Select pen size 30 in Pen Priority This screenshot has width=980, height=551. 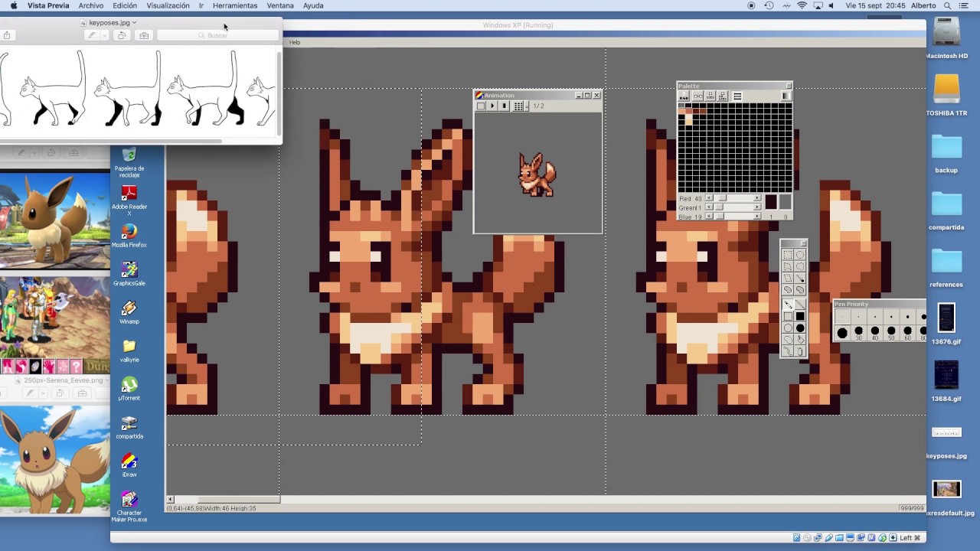click(858, 332)
